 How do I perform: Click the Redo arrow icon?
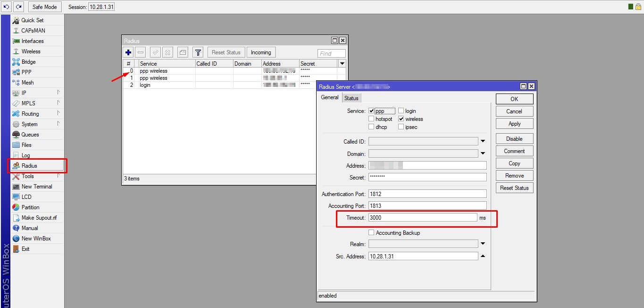tap(18, 7)
